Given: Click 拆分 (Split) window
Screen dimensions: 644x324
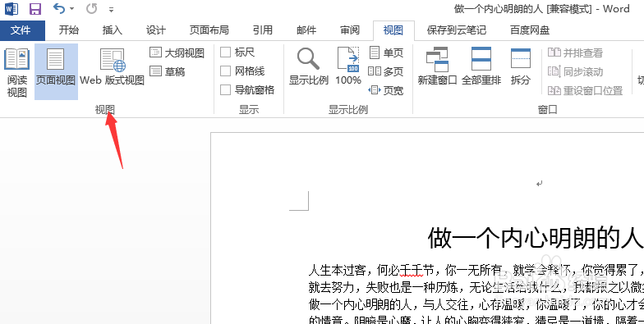Looking at the screenshot, I should tap(521, 66).
